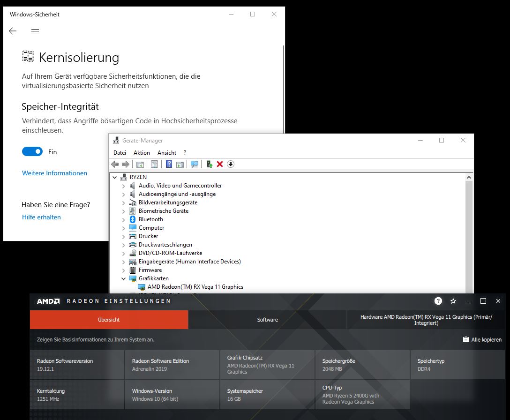Image resolution: width=510 pixels, height=420 pixels.
Task: Open Properties toolbar icon in Geräte-Manager
Action: (x=155, y=164)
